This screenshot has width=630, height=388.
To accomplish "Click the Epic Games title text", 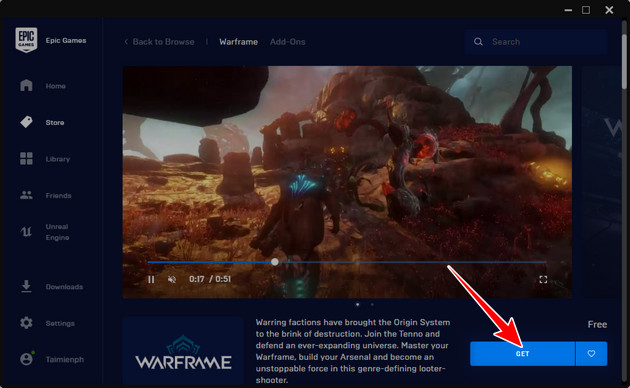I will [66, 41].
